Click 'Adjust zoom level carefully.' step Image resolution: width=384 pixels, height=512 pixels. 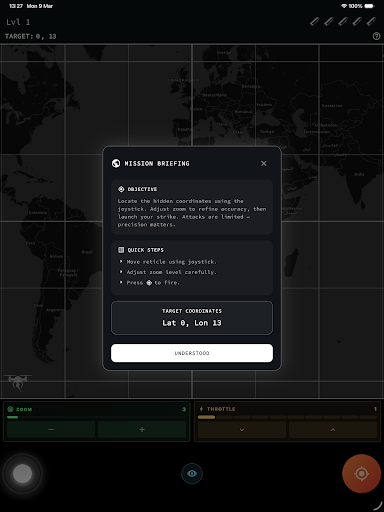pos(171,272)
